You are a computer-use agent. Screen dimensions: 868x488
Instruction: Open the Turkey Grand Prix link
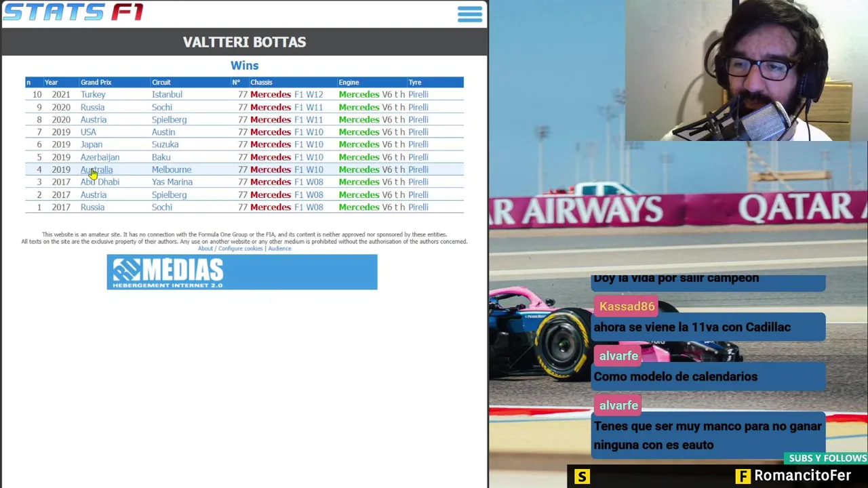pos(93,94)
